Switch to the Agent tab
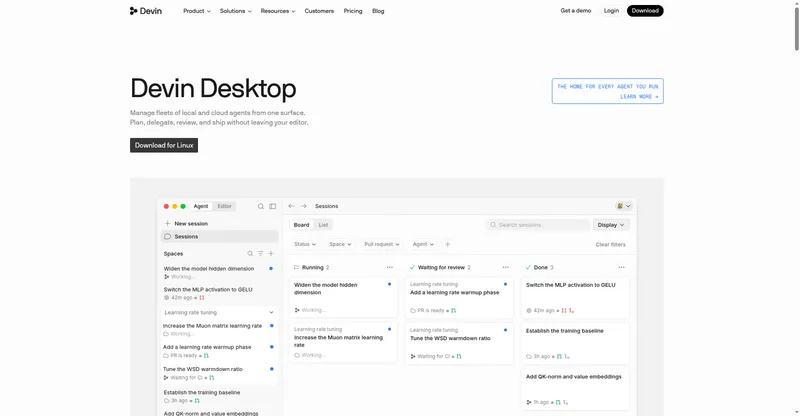This screenshot has height=416, width=800. tap(201, 206)
